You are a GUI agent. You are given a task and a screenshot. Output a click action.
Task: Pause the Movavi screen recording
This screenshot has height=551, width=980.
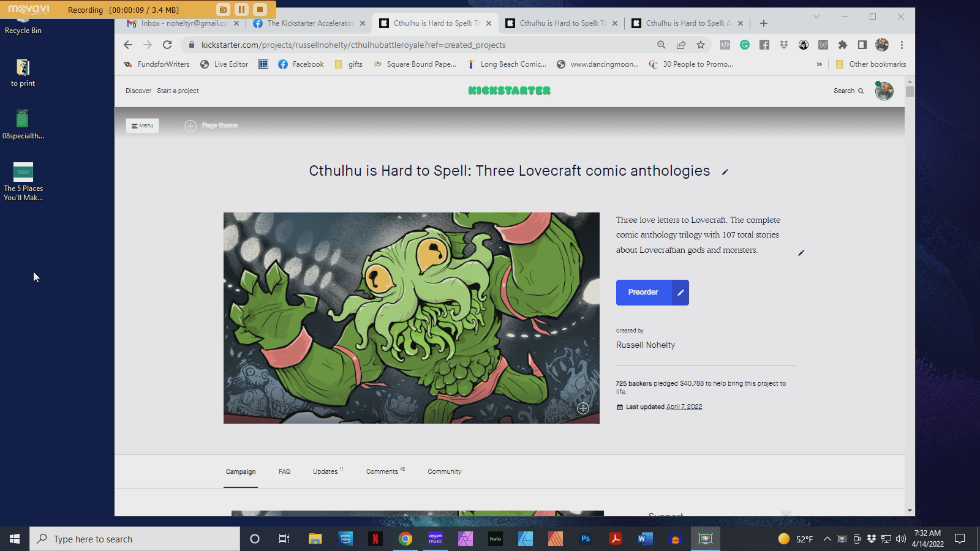pos(241,9)
